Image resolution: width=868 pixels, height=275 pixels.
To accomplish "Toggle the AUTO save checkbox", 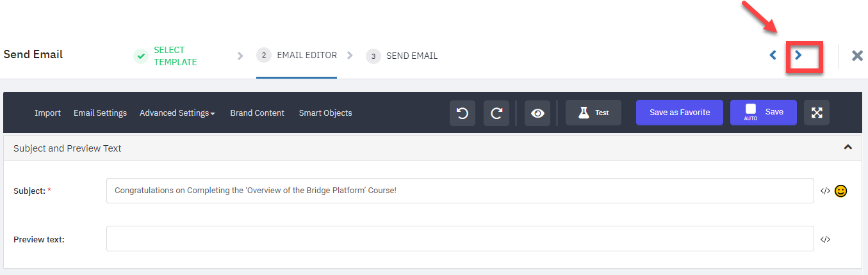I will [751, 109].
